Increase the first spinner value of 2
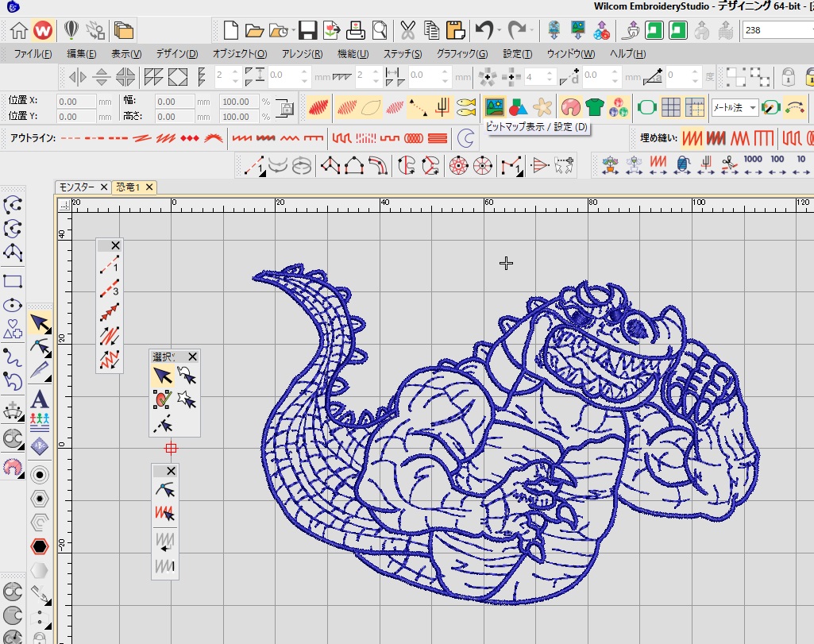 [x=235, y=72]
